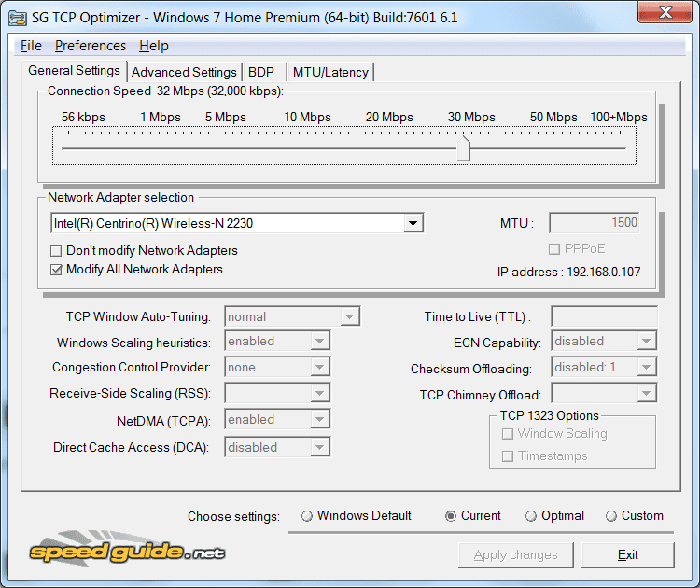This screenshot has width=700, height=588.
Task: Click the 20 Mbps speed label
Action: click(389, 117)
